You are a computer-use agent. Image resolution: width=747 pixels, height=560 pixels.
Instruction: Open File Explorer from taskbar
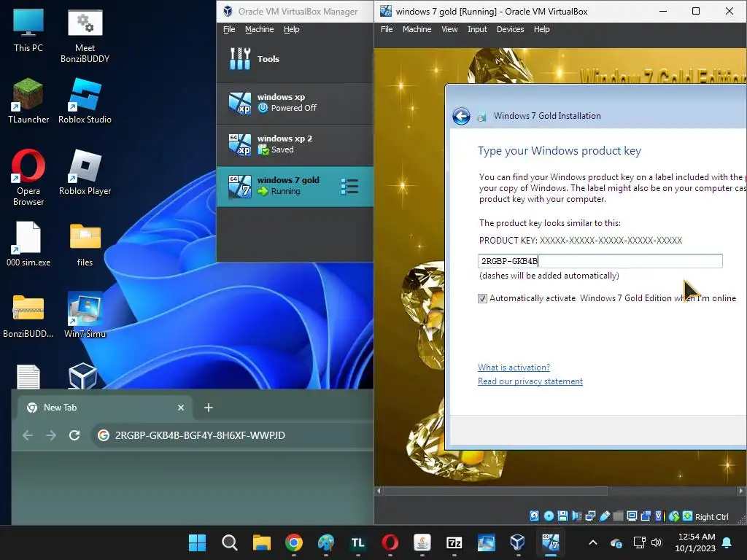(x=262, y=542)
